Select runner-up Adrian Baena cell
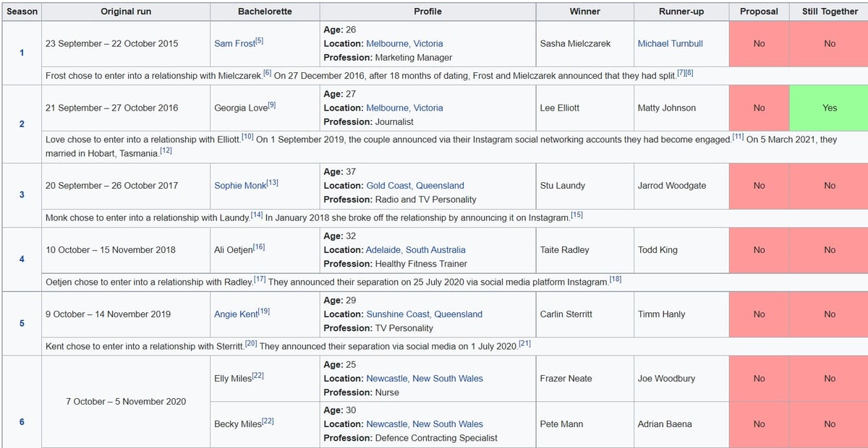The width and height of the screenshot is (868, 448). [x=681, y=424]
